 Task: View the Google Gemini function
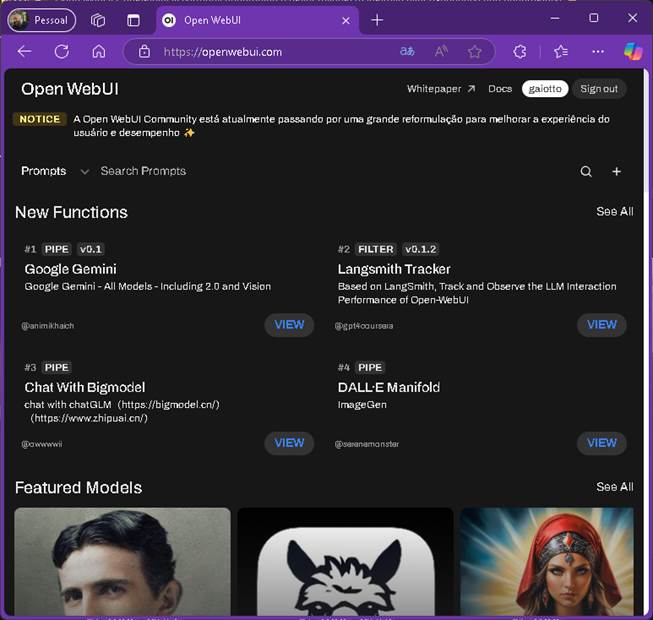tap(289, 325)
